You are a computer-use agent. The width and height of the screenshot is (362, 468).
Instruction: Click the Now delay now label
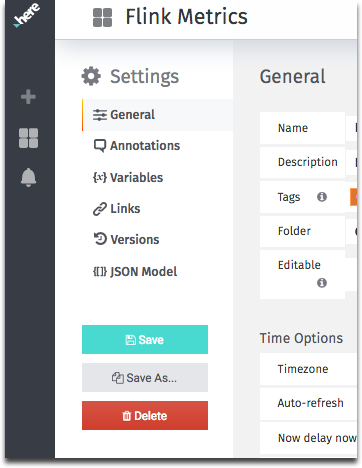317,438
